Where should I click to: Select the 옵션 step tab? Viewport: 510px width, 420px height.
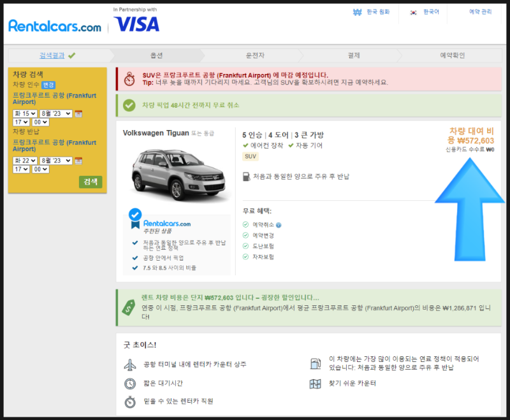(156, 55)
